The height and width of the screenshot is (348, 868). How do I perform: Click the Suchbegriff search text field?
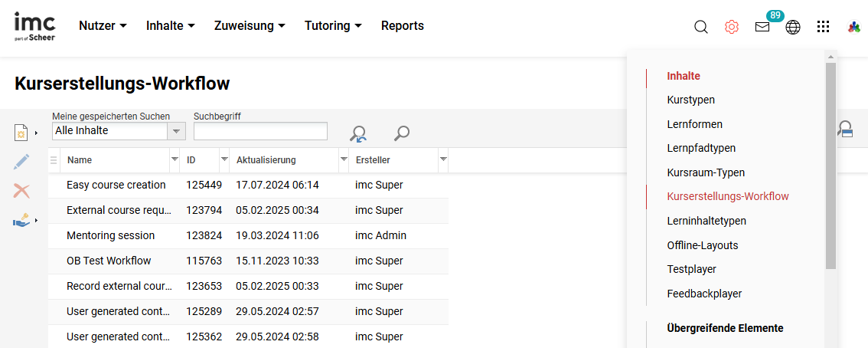260,131
